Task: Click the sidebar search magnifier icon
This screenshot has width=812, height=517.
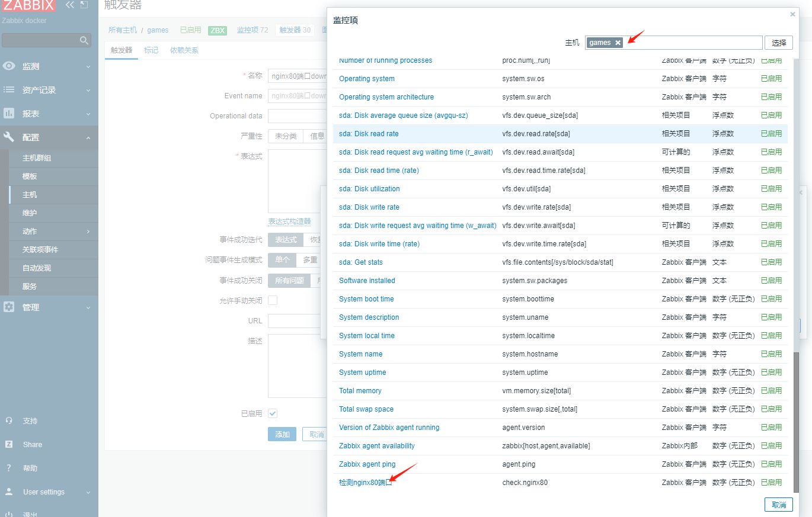Action: [x=84, y=40]
